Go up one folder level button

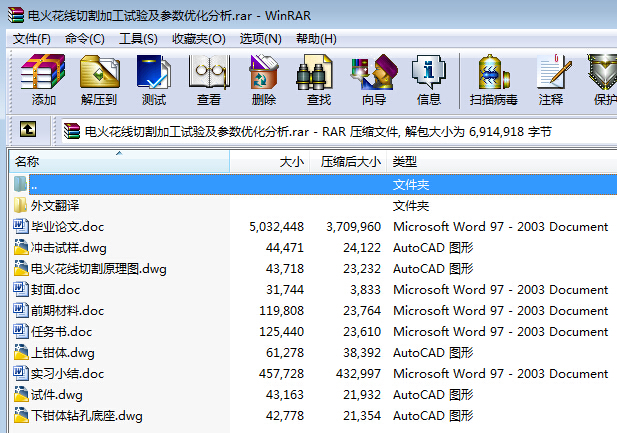tap(28, 129)
